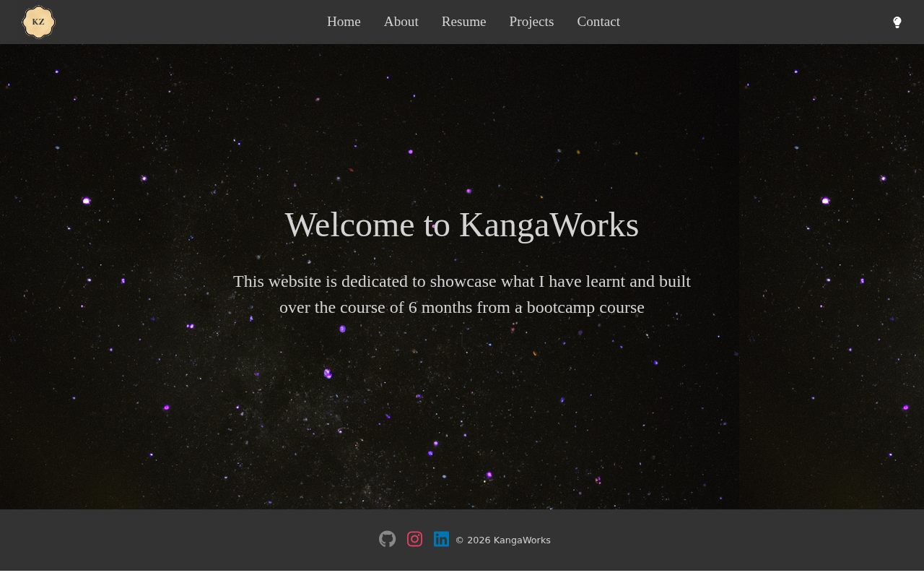Go to the Home page
Viewport: 924px width, 578px height.
(x=344, y=22)
